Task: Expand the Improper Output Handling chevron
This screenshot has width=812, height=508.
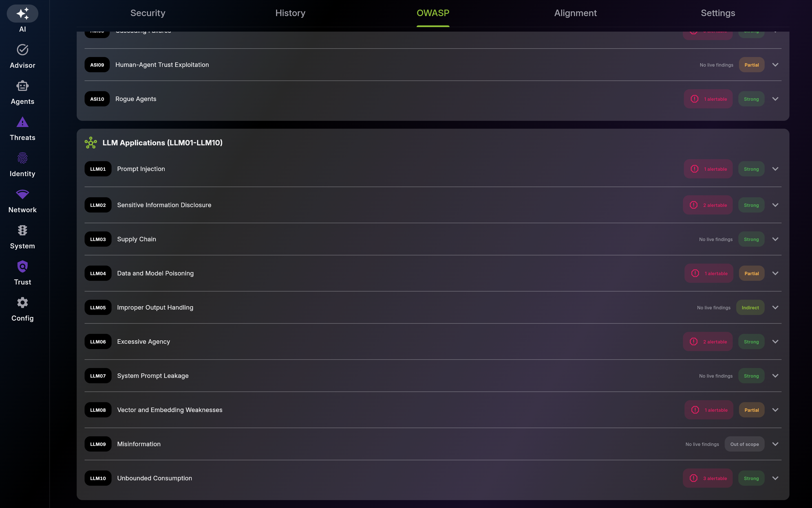Action: [775, 307]
